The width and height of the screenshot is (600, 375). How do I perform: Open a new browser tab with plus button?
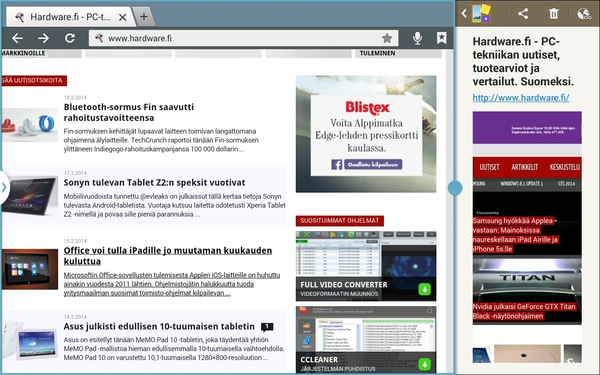[x=144, y=16]
